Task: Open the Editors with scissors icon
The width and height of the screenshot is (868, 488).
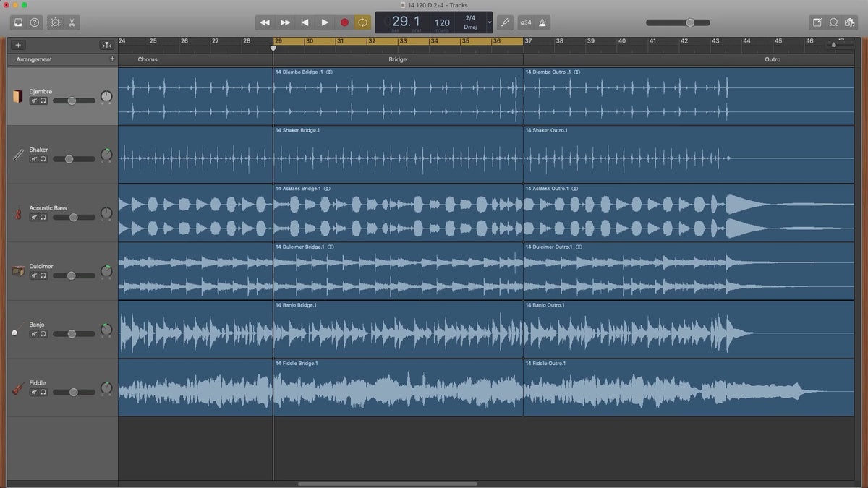Action: [x=72, y=22]
